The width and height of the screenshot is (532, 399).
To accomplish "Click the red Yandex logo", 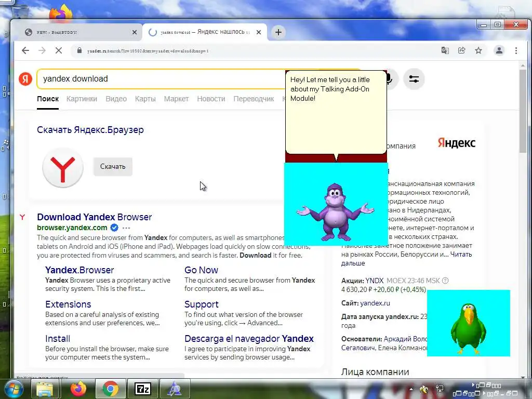I will (x=25, y=79).
